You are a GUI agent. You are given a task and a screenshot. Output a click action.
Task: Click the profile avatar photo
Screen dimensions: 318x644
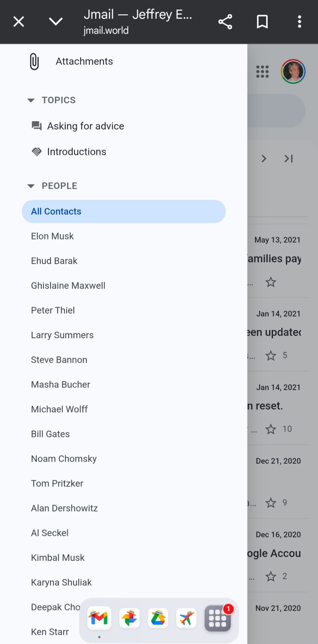[293, 71]
